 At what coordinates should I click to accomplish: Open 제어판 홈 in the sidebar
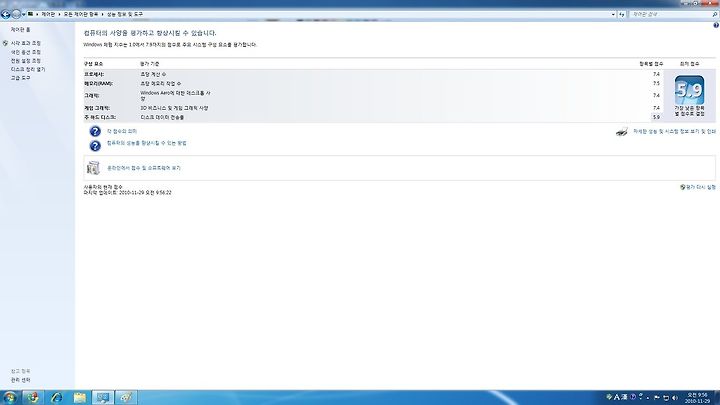tap(21, 29)
